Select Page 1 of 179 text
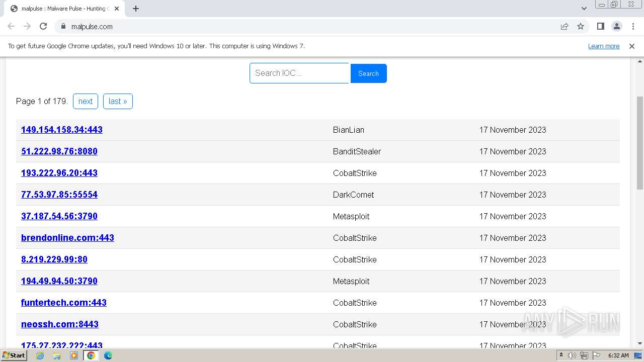Screen dimensions: 644x362 [42, 101]
